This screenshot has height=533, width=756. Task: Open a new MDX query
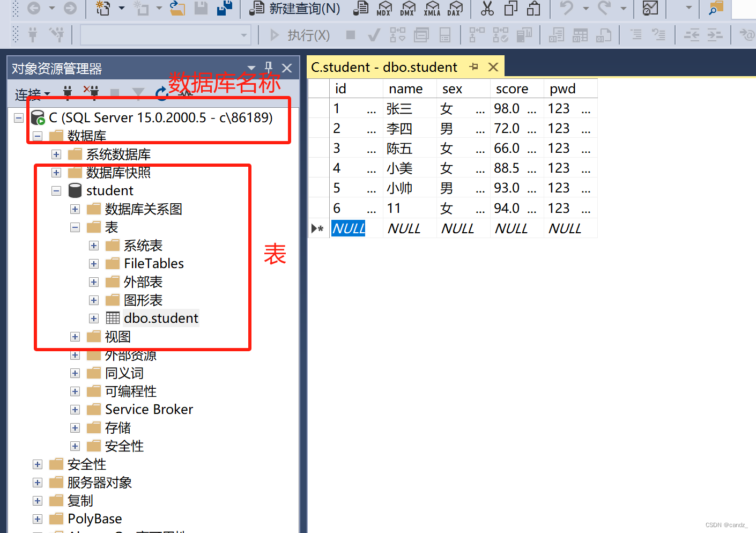[x=384, y=9]
